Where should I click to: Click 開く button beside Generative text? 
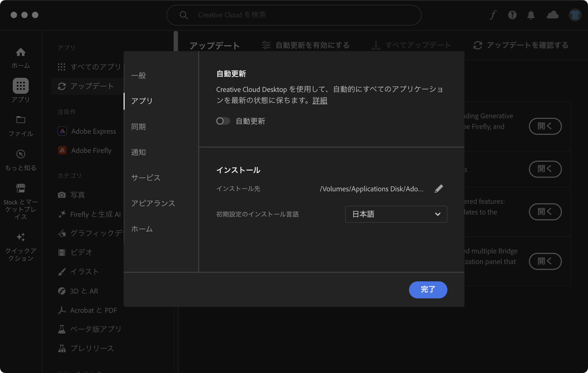(545, 126)
